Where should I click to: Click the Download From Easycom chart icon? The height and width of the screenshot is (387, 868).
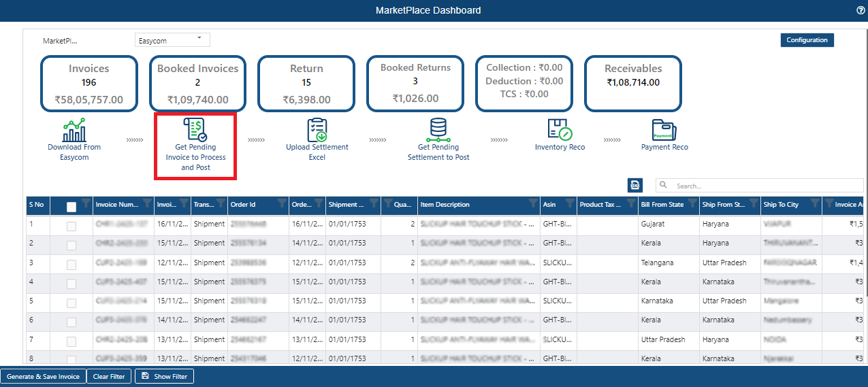[x=74, y=129]
